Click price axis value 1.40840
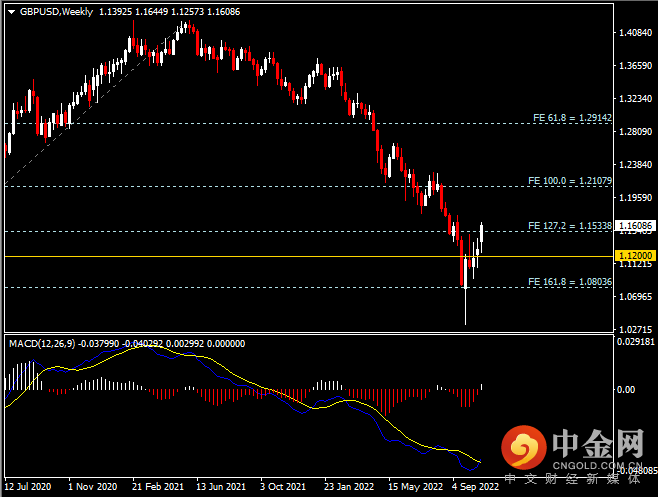 pyautogui.click(x=636, y=33)
